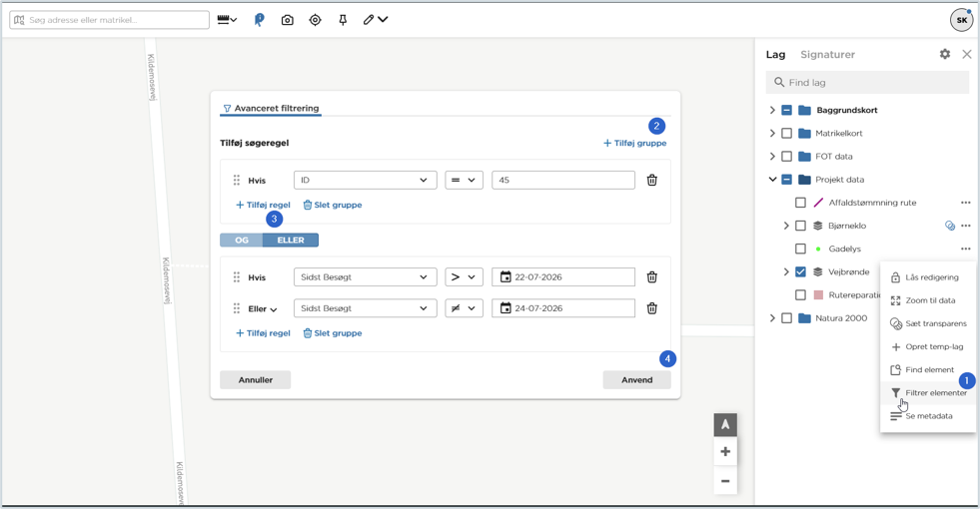This screenshot has height=509, width=980.
Task: Switch to the Signaturer tab
Action: tap(827, 54)
